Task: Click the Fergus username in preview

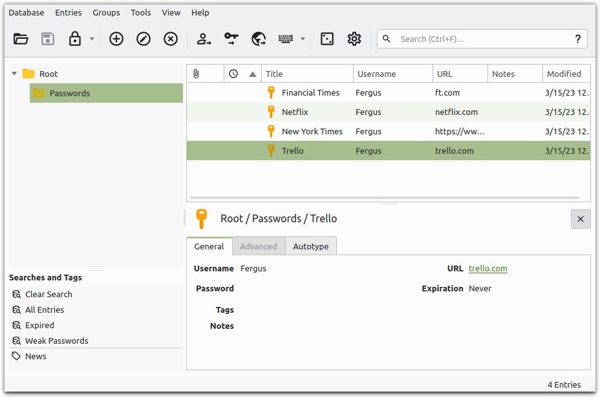Action: click(x=253, y=269)
